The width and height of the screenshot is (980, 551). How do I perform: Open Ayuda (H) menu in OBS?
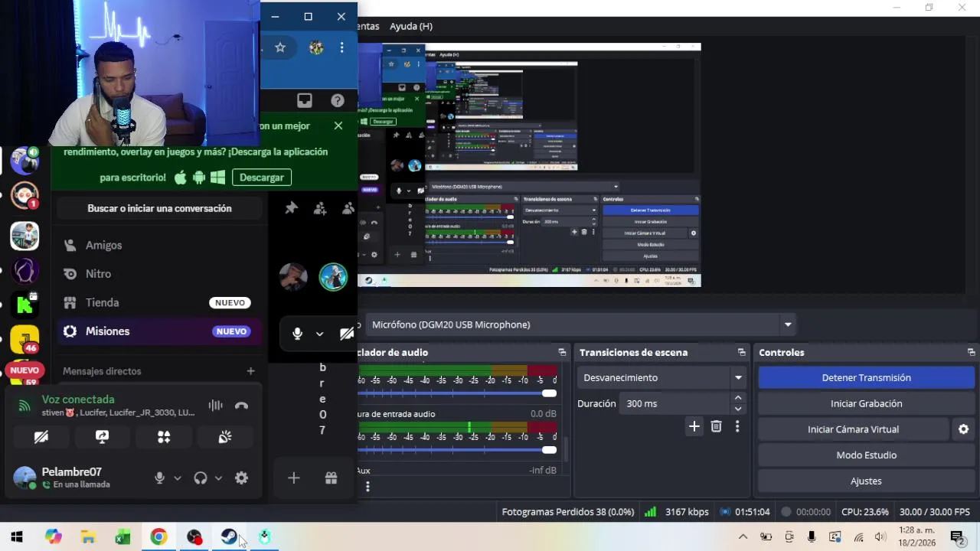point(411,26)
